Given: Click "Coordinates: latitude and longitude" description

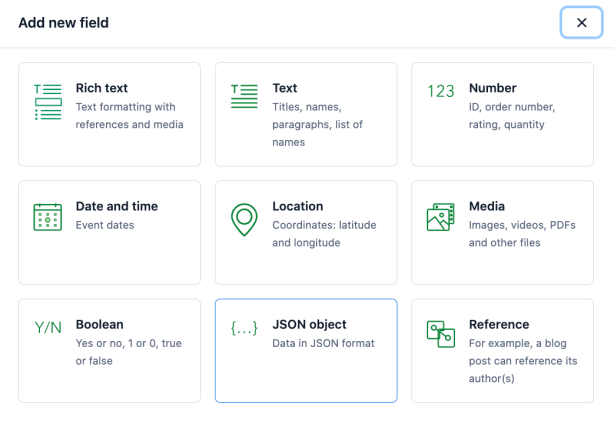Looking at the screenshot, I should pos(324,234).
